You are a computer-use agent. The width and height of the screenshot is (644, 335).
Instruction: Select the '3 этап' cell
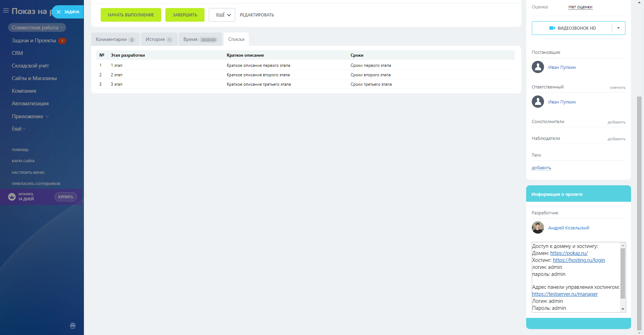117,84
